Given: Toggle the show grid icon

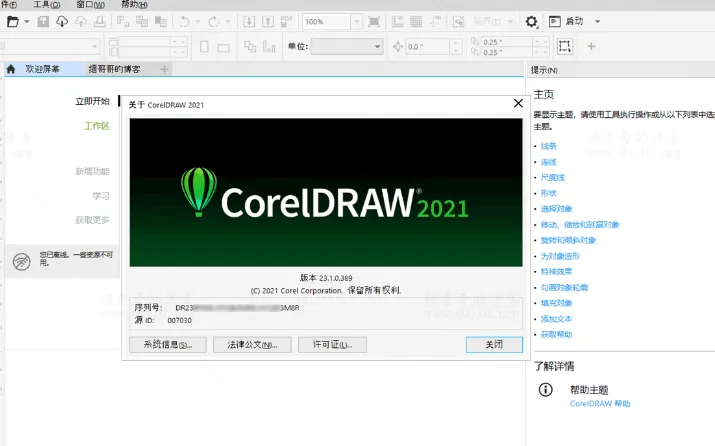Looking at the screenshot, I should coord(416,21).
